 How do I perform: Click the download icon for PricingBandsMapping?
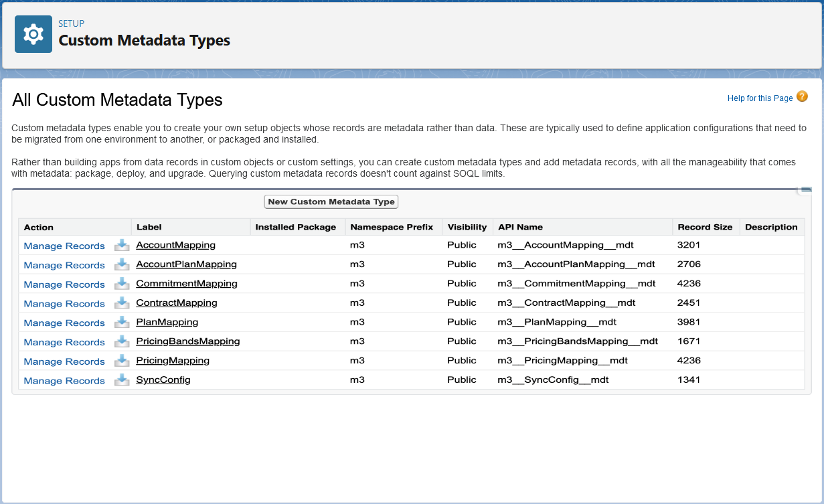point(122,341)
